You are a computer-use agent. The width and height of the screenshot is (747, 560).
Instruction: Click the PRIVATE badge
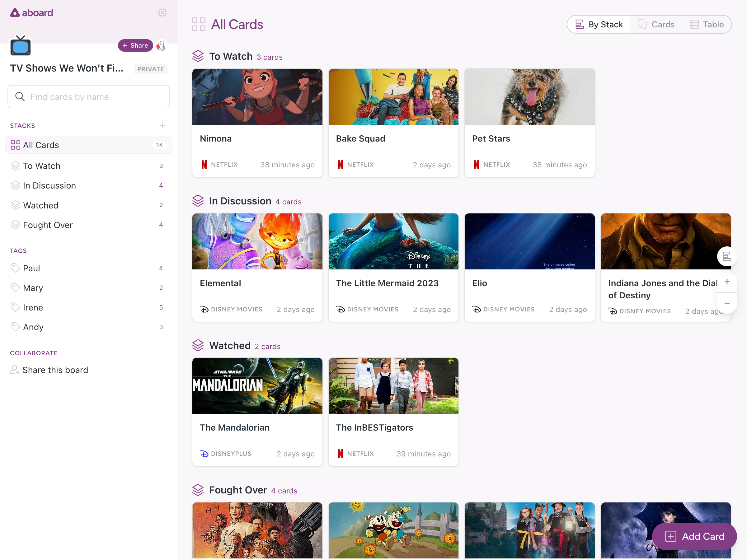[x=151, y=69]
